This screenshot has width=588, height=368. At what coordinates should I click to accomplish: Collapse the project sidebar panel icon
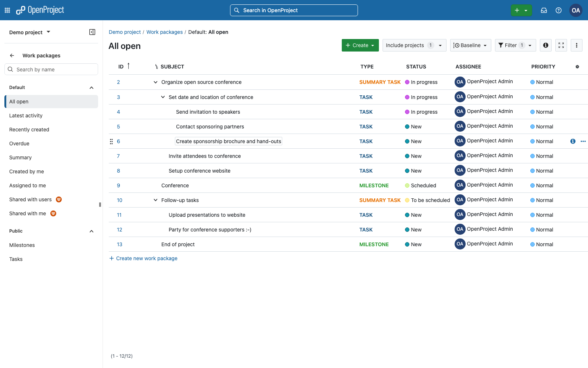coord(92,32)
